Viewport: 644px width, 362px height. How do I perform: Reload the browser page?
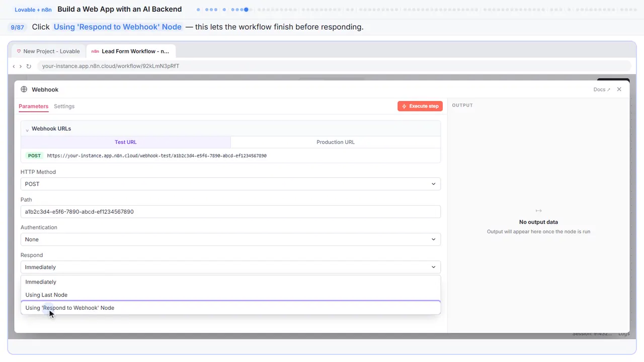29,66
